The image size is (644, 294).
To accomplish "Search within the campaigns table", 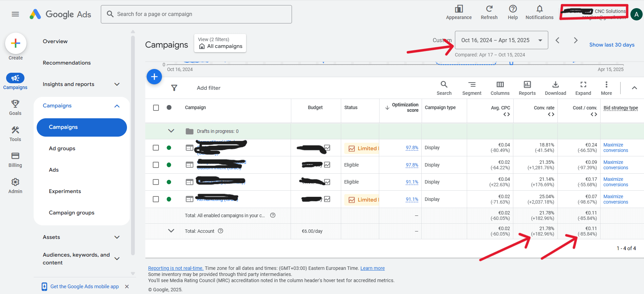I will pyautogui.click(x=444, y=88).
